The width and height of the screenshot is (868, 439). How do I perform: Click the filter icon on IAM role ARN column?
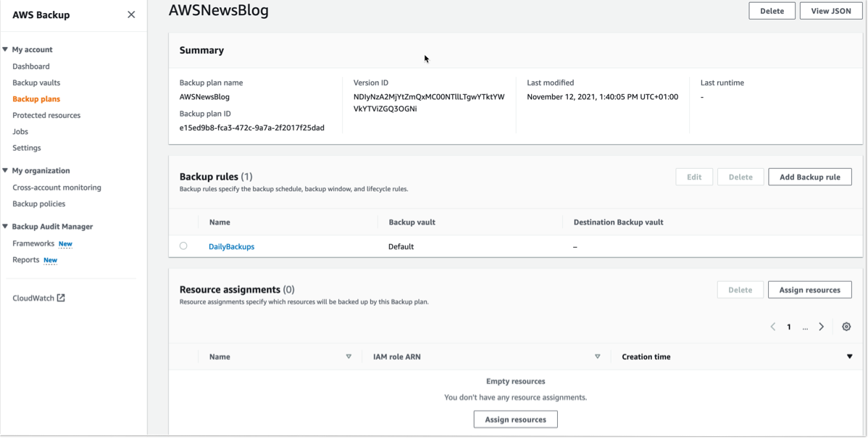(597, 356)
